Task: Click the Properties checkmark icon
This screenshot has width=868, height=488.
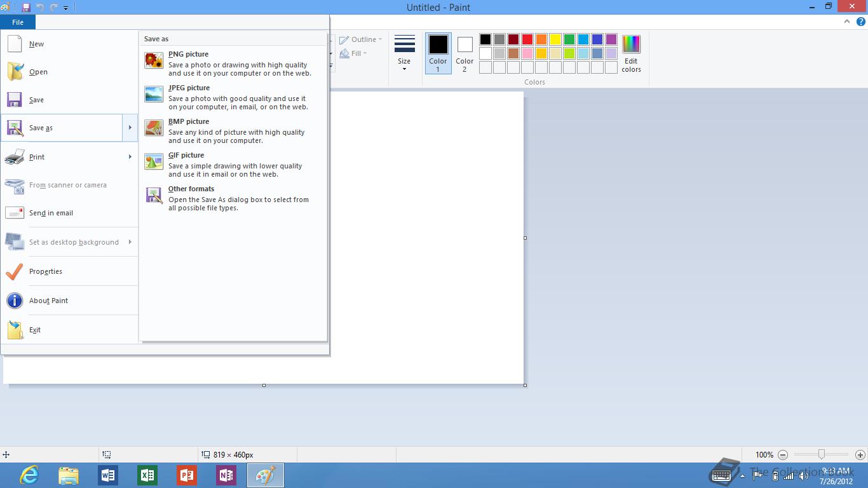Action: pyautogui.click(x=15, y=271)
